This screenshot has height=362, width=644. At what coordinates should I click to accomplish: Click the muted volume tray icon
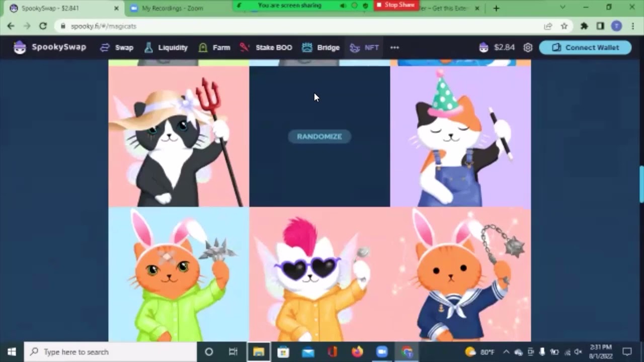[x=578, y=352]
